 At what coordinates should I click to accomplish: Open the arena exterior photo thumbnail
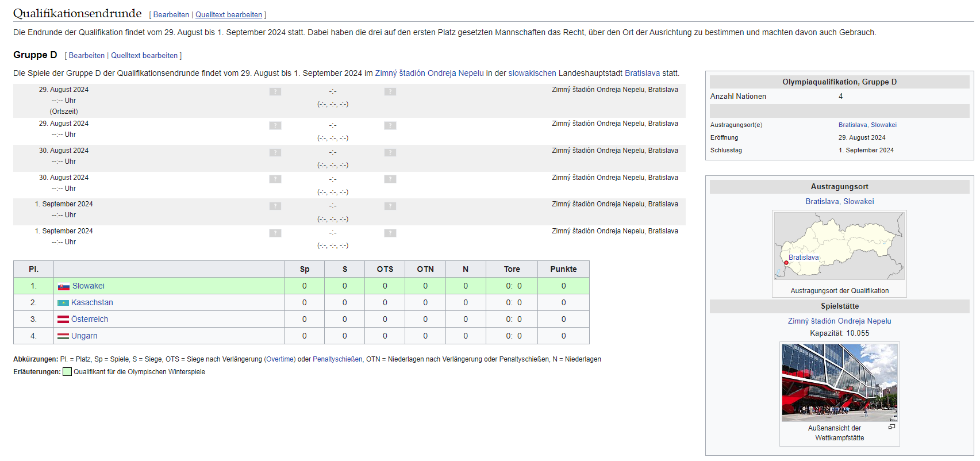coord(839,382)
